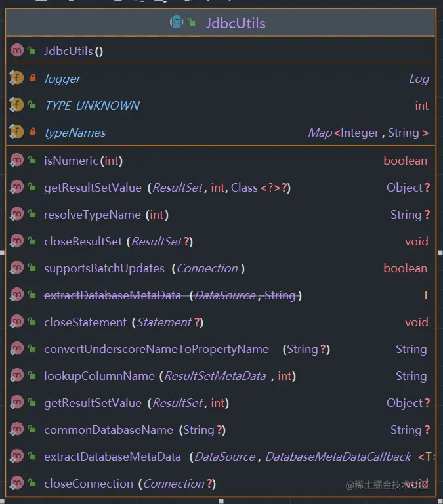
Task: Click the field icon next to TYPE_UNKNOWN
Action: 16,105
